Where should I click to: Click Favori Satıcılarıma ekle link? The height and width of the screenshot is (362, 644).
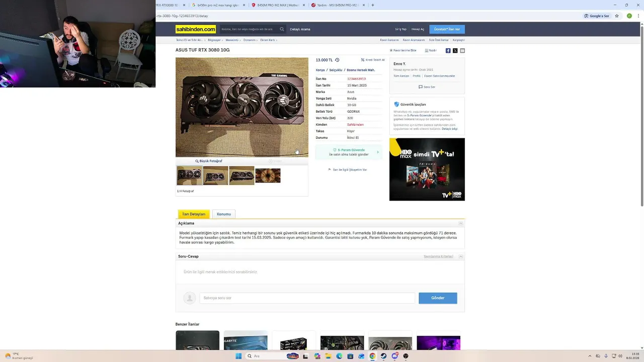coord(439,76)
